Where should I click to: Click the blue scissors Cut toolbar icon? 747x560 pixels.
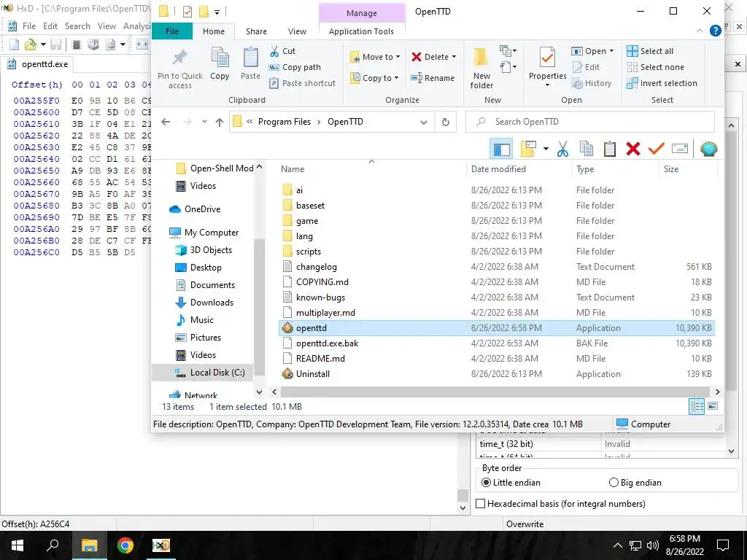(562, 149)
